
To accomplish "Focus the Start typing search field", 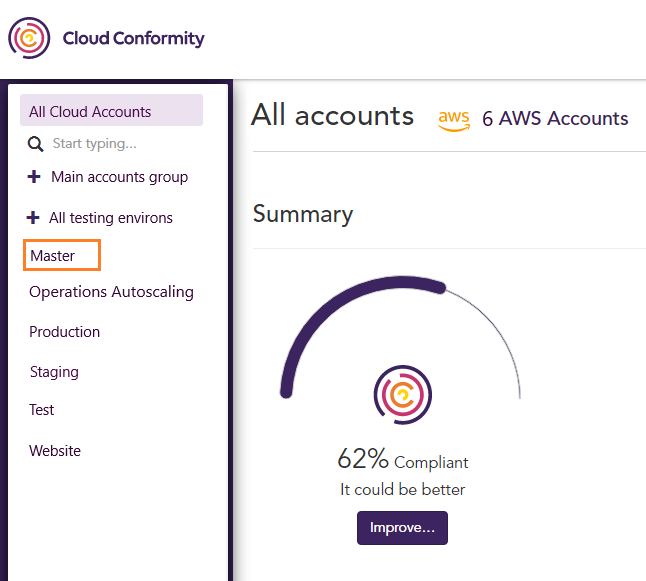I will [x=95, y=143].
